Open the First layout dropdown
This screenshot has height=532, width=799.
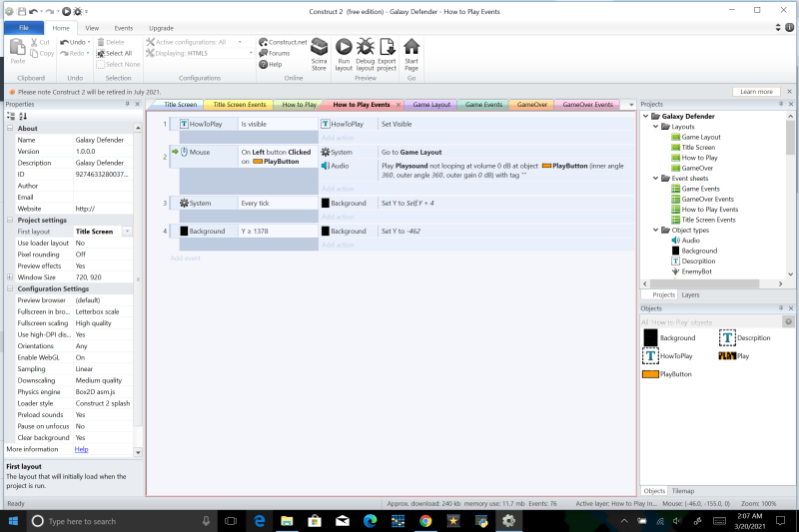128,232
